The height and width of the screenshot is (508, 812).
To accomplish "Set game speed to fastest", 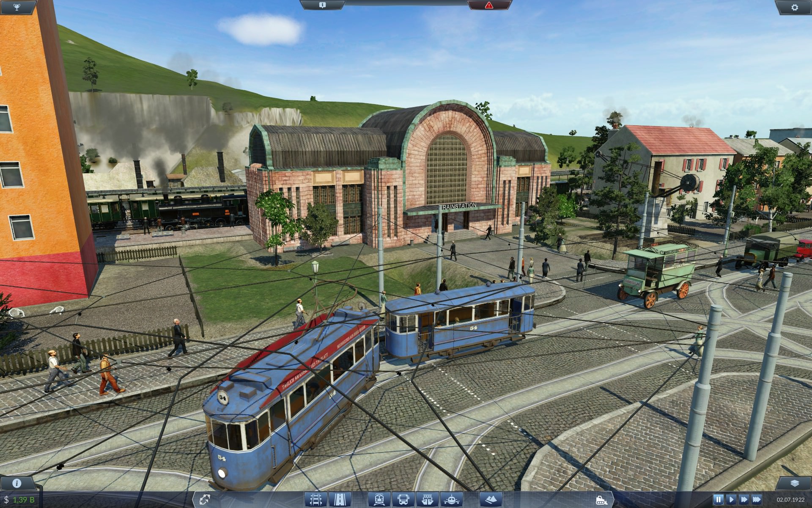I will [757, 500].
